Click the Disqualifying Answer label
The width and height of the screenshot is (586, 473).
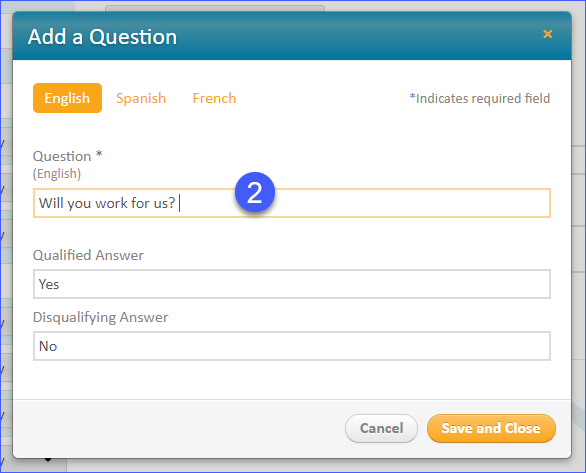pyautogui.click(x=101, y=317)
